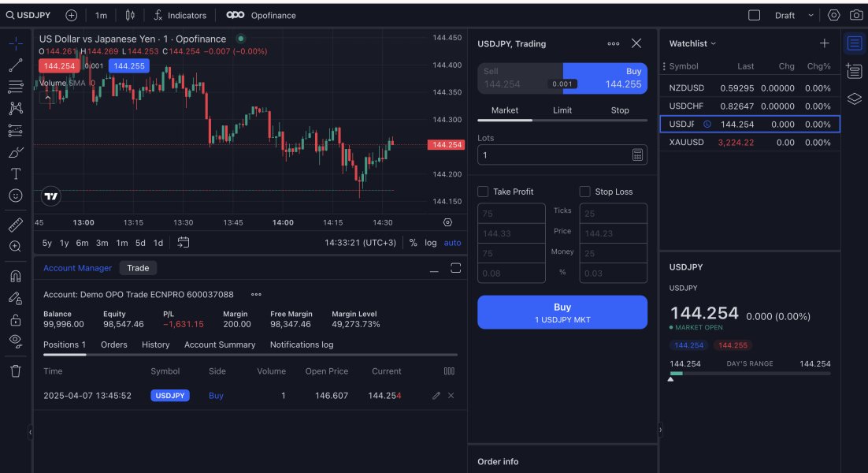Select the Text annotation tool
Screen dimensions: 868x473
pyautogui.click(x=16, y=174)
